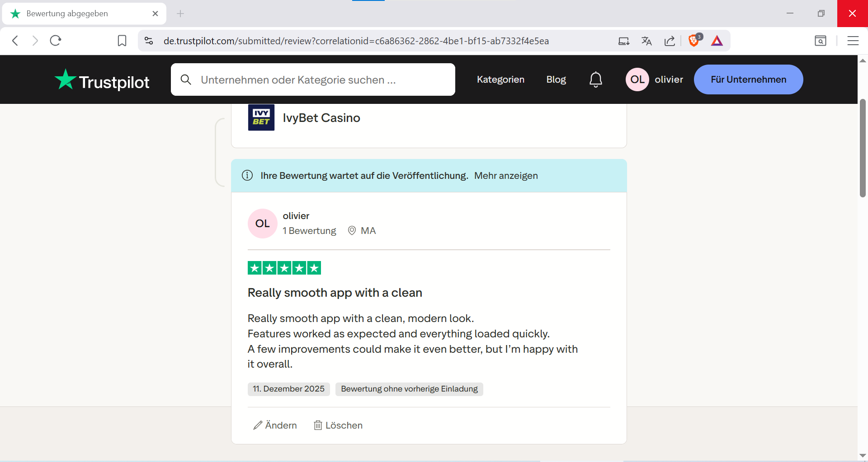
Task: Click the search magnifier icon
Action: point(186,79)
